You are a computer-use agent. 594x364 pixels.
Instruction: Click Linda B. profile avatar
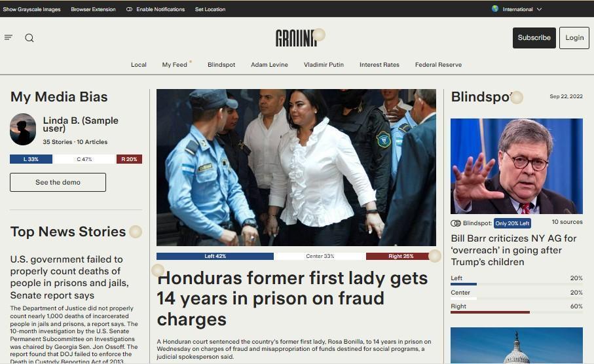pos(23,129)
